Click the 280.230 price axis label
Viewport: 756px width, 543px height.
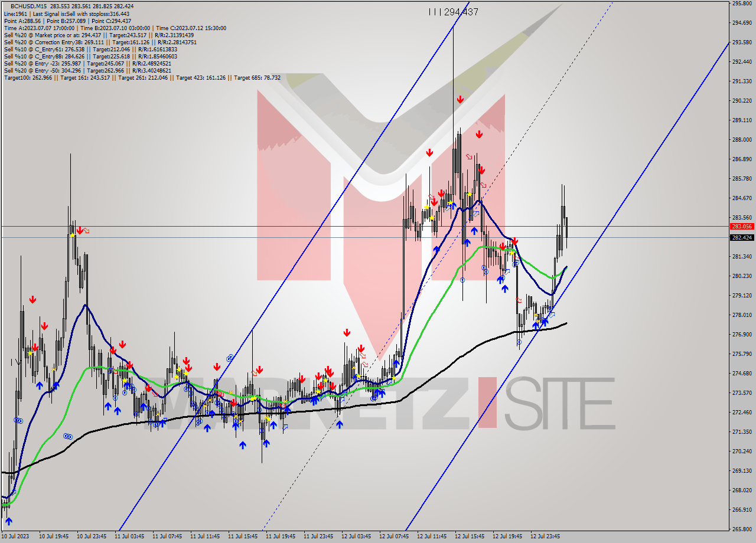click(741, 276)
